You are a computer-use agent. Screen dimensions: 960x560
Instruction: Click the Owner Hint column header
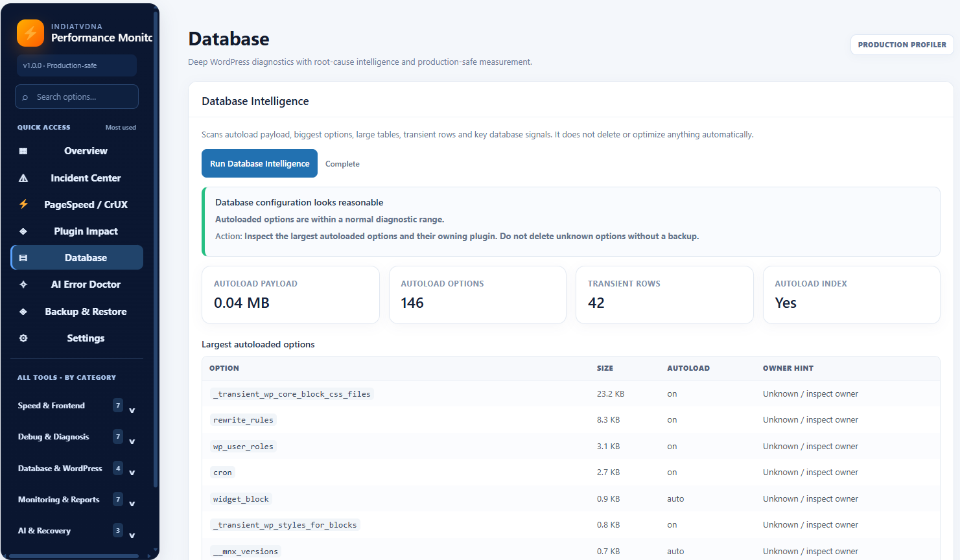(788, 368)
